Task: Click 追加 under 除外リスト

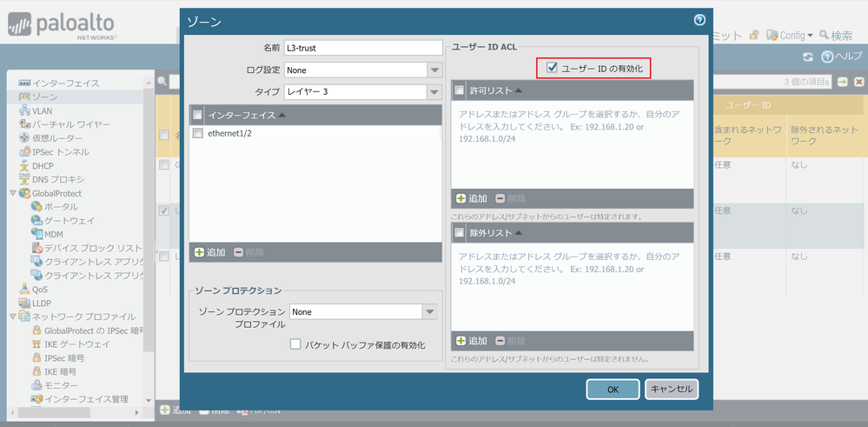Action: [x=472, y=341]
